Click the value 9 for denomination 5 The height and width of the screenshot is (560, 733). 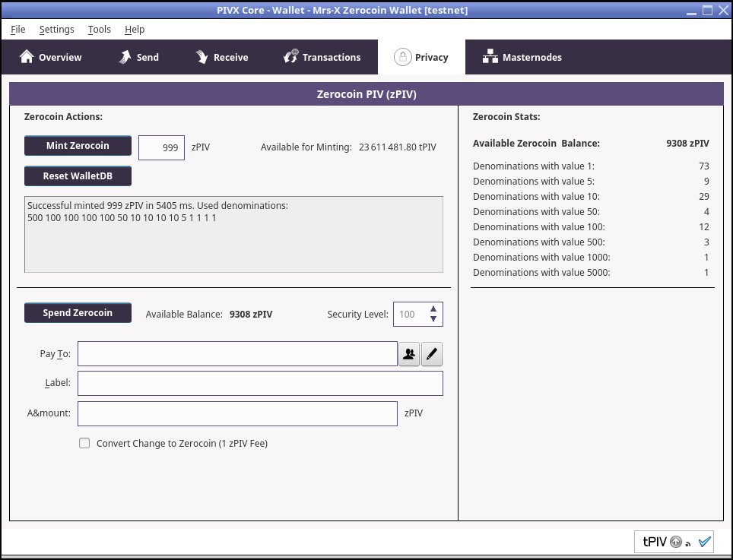706,181
